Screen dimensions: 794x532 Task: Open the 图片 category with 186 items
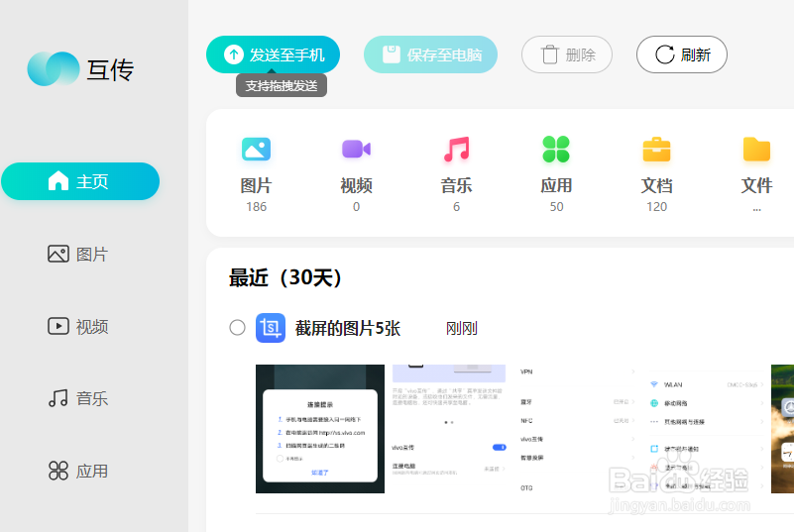tap(256, 173)
